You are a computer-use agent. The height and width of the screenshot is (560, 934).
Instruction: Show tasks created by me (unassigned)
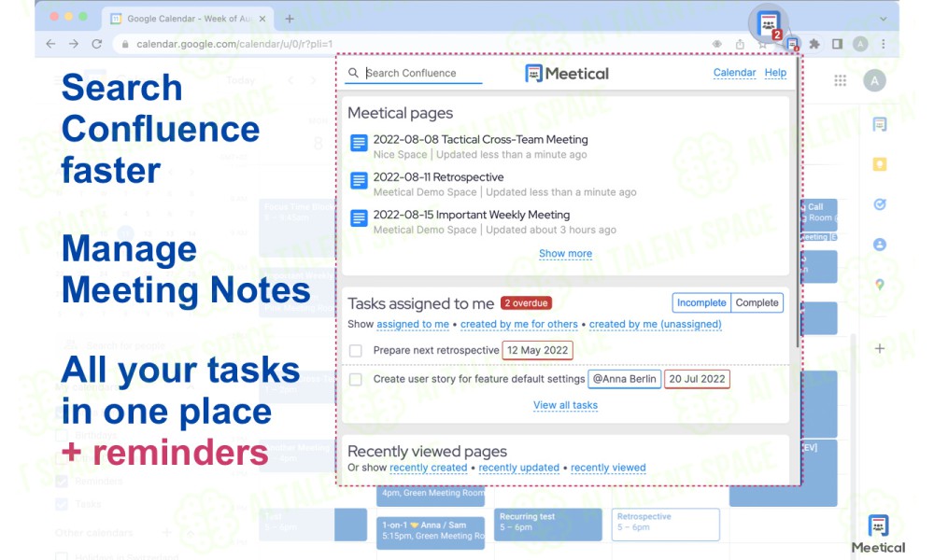(656, 325)
